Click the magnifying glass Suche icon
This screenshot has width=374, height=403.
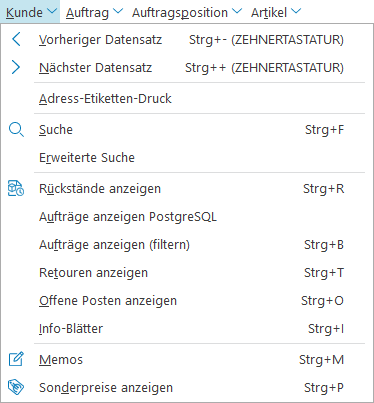(x=16, y=130)
